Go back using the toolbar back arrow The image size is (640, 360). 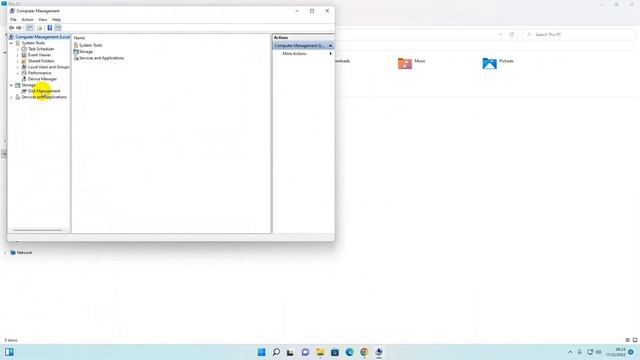coord(11,28)
